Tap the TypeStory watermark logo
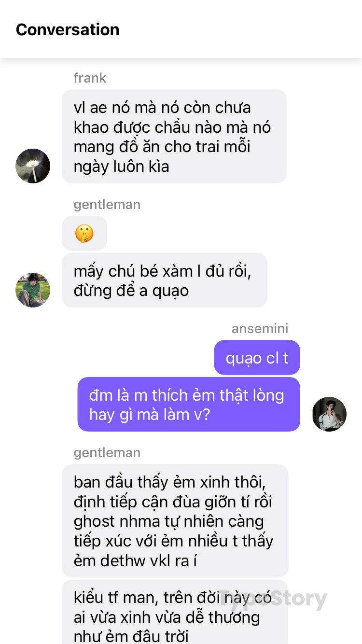The image size is (362, 644). (x=273, y=599)
